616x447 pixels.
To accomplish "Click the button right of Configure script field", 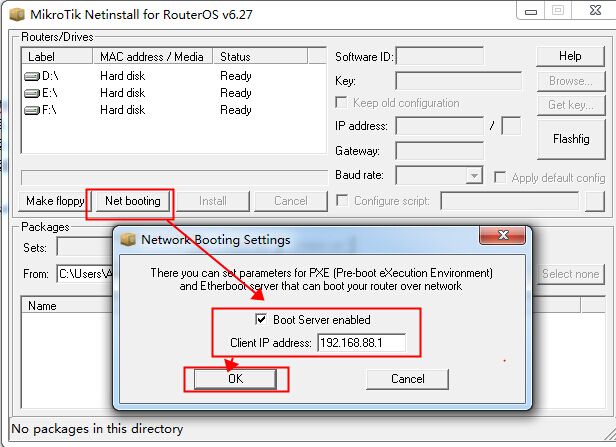I will click(x=594, y=201).
